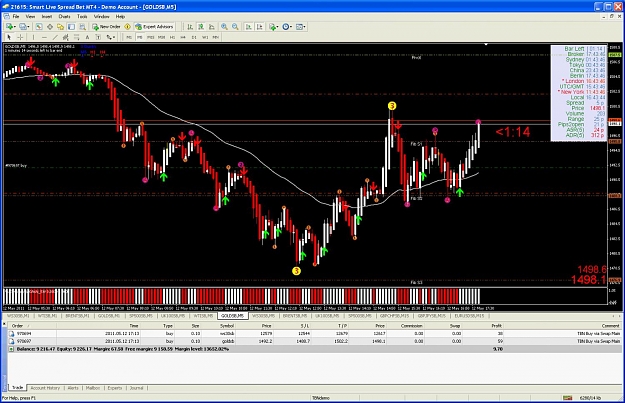Open the Mailbox terminal tab
Viewport: 625px width, 403px height.
[x=93, y=388]
